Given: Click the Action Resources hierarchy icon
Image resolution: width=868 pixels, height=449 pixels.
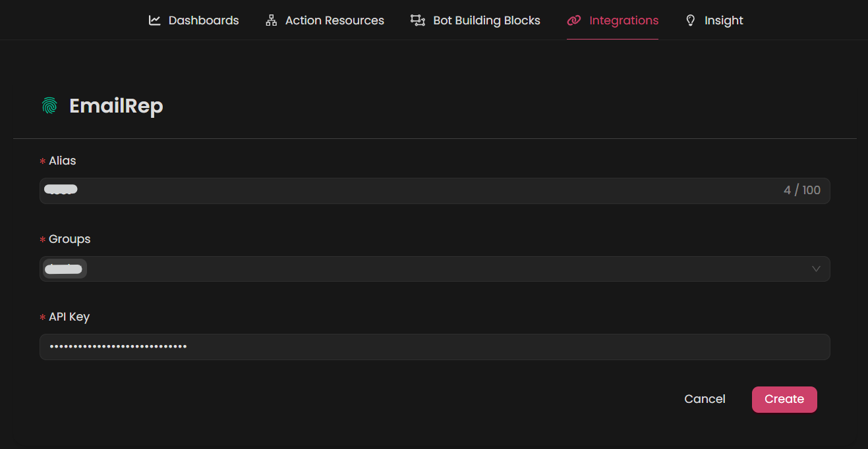Looking at the screenshot, I should pos(271,20).
